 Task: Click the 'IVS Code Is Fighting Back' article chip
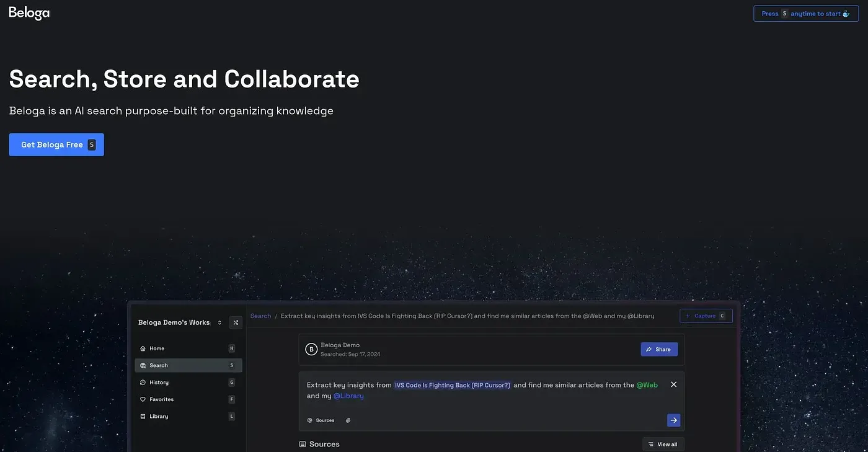tap(453, 385)
